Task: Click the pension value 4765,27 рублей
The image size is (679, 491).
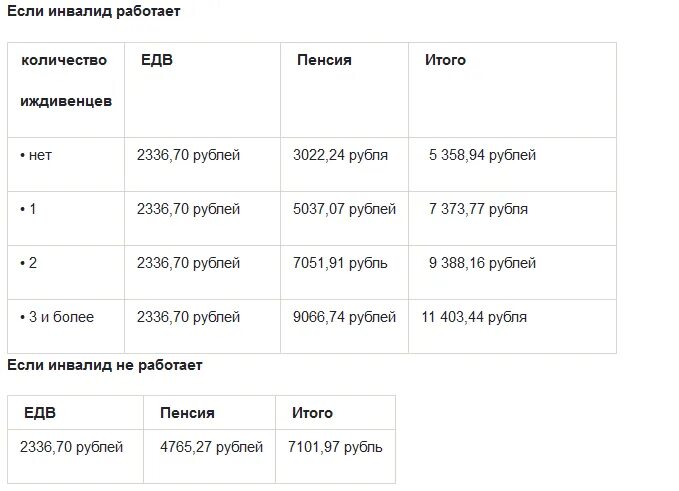Action: (x=211, y=447)
